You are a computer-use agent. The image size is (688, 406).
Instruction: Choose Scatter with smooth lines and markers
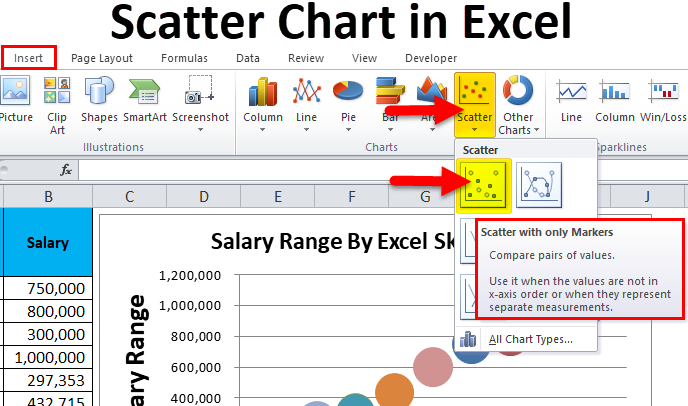[539, 185]
